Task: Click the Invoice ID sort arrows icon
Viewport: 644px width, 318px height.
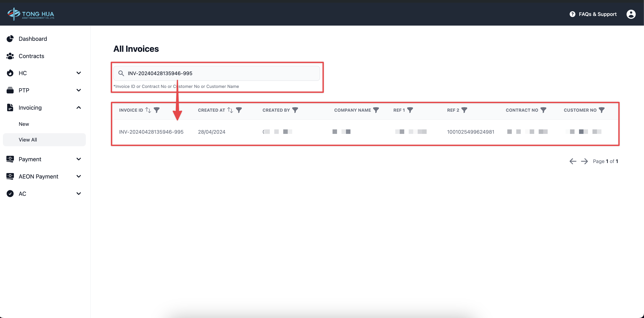Action: tap(148, 110)
